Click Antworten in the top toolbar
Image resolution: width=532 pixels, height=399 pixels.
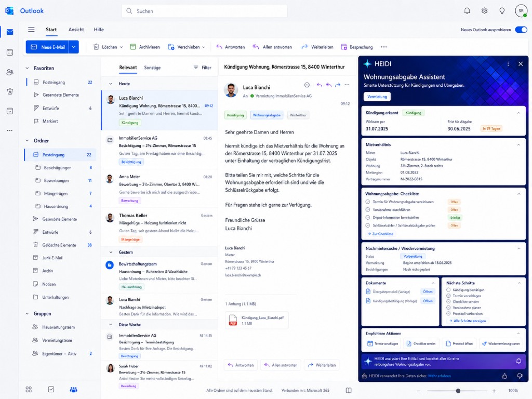(x=230, y=47)
